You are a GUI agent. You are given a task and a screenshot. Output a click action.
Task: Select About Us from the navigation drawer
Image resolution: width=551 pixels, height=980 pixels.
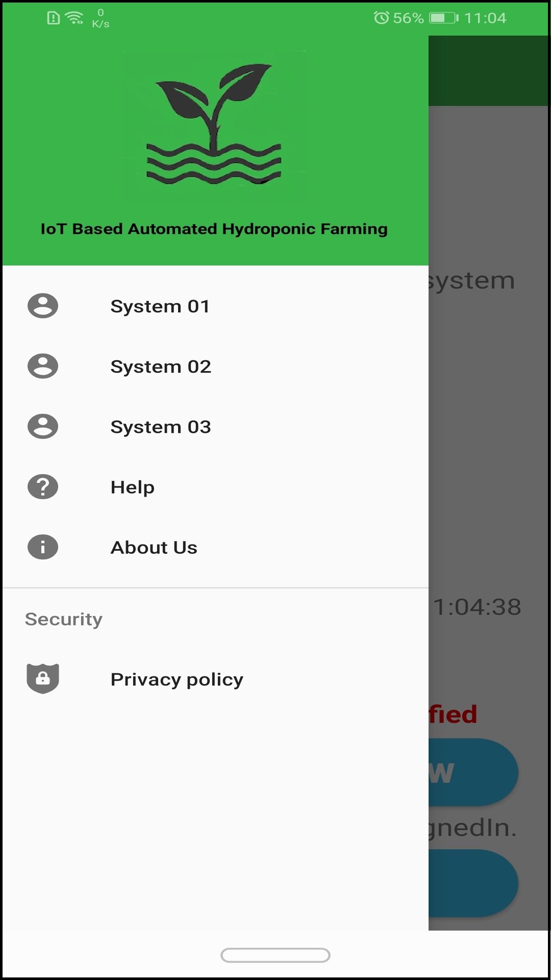(x=154, y=547)
